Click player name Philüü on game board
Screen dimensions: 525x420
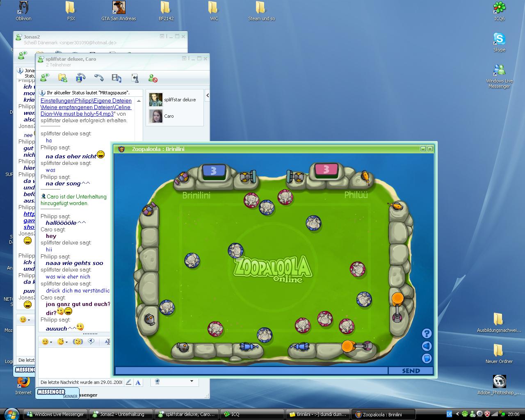(x=356, y=195)
